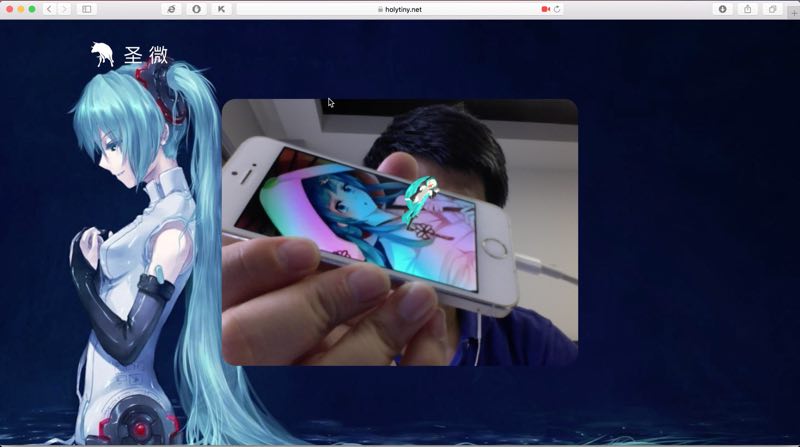Show the tab overview
Screen dimensions: 800x447
[x=772, y=9]
